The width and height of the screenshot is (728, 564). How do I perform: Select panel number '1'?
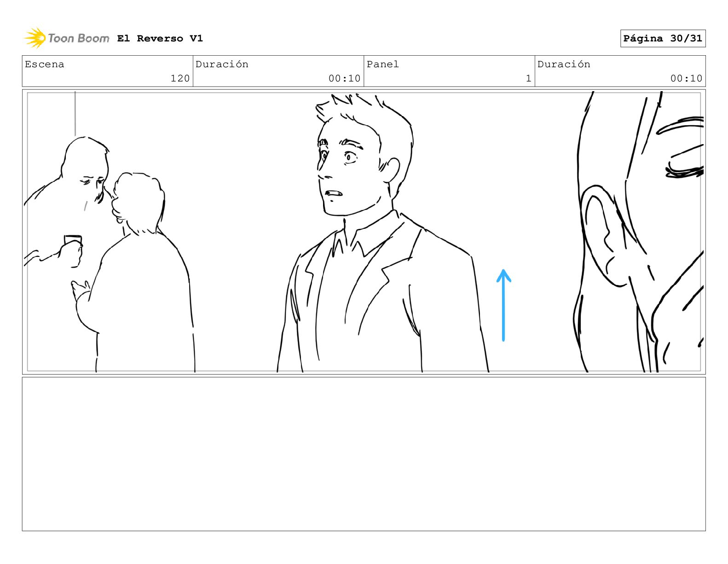click(x=528, y=78)
